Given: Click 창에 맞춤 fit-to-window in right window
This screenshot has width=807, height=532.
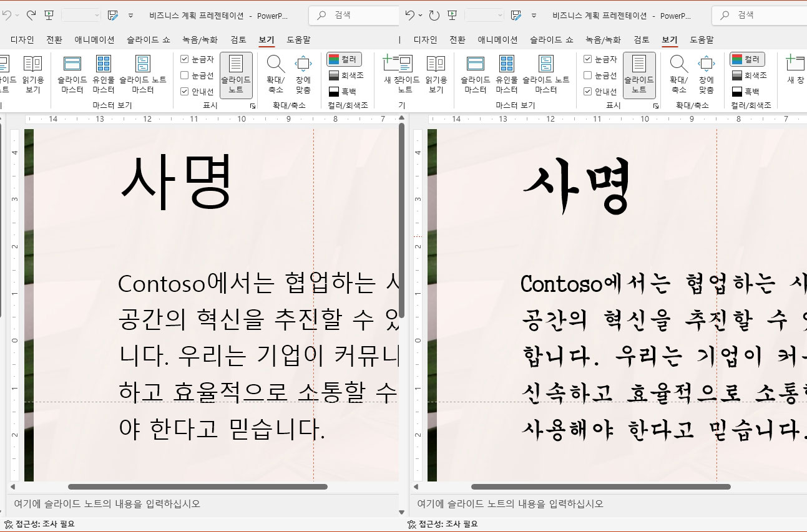Looking at the screenshot, I should pos(707,75).
